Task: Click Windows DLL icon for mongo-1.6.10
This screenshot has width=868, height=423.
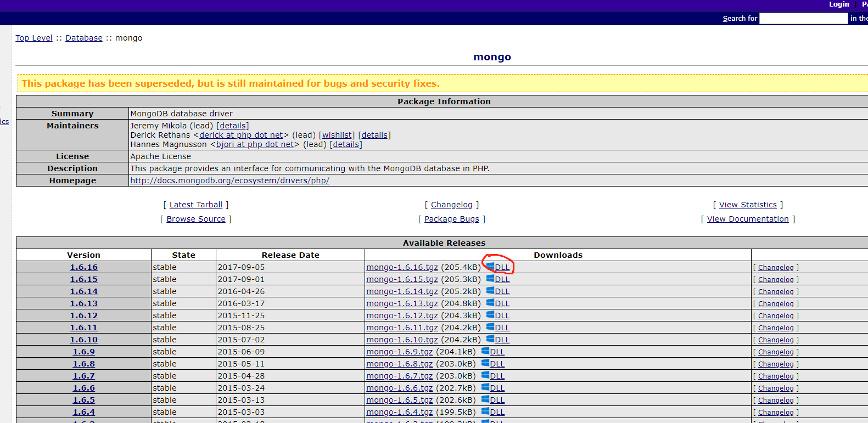Action: (x=490, y=339)
